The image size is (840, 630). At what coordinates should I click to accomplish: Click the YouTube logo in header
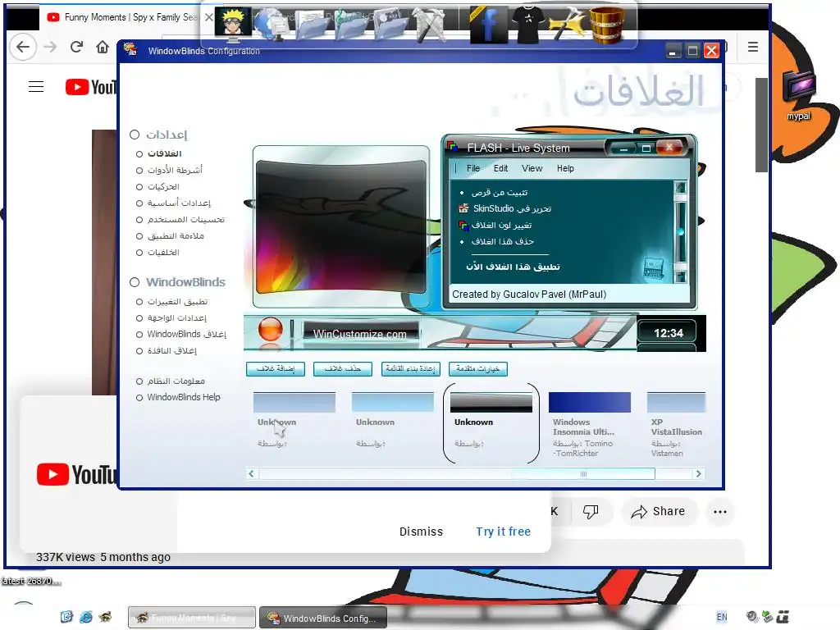[90, 87]
